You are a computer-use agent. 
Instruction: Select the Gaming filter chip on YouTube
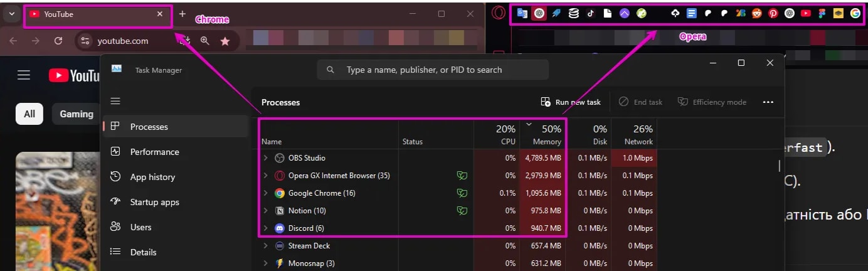(77, 114)
